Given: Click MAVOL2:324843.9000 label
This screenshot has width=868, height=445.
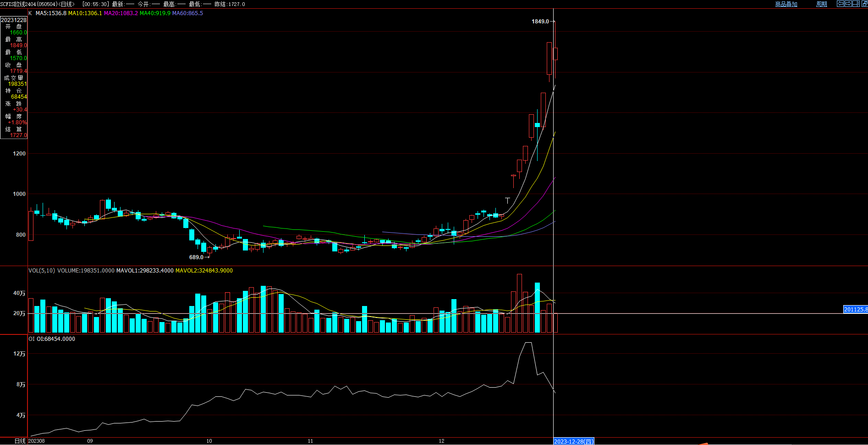Looking at the screenshot, I should click(204, 271).
